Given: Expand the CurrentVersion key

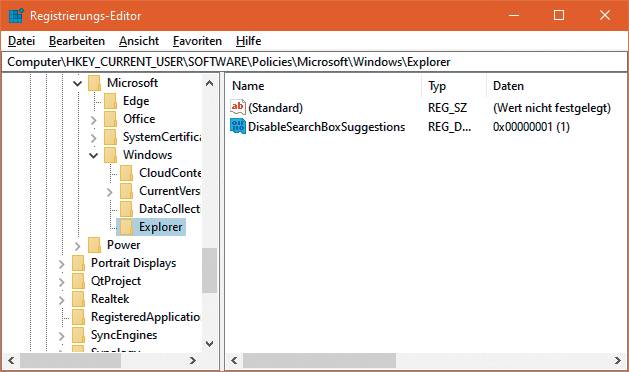Looking at the screenshot, I should coord(110,192).
